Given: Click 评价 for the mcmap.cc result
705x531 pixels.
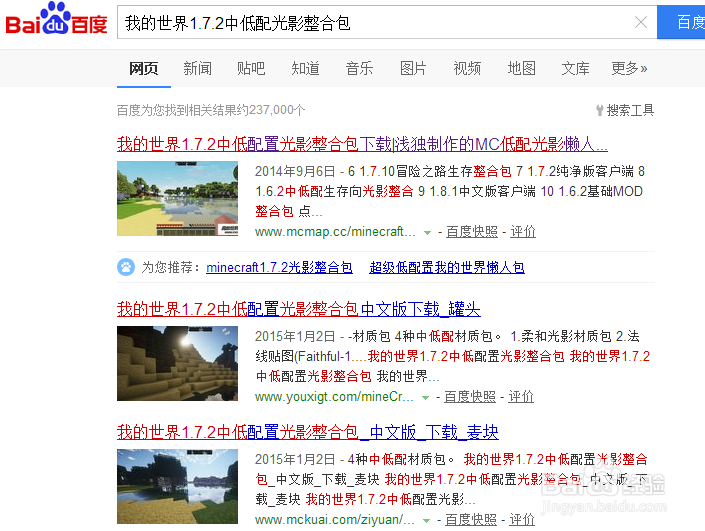Looking at the screenshot, I should click(x=522, y=232).
